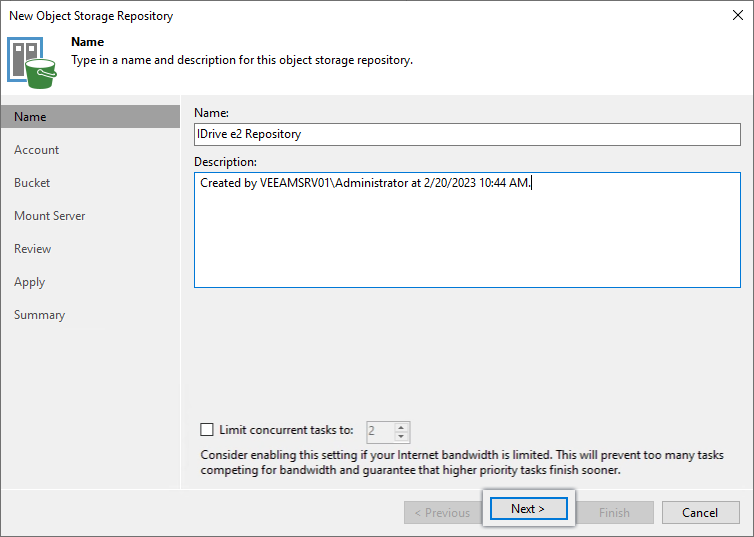Image resolution: width=754 pixels, height=537 pixels.
Task: Click the Previous button
Action: pos(442,512)
